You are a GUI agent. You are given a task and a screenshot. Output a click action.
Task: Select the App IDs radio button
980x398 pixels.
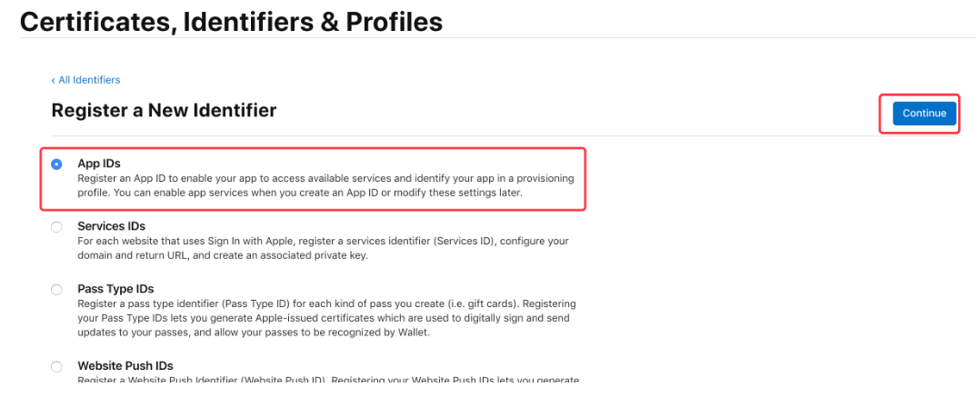pos(57,164)
